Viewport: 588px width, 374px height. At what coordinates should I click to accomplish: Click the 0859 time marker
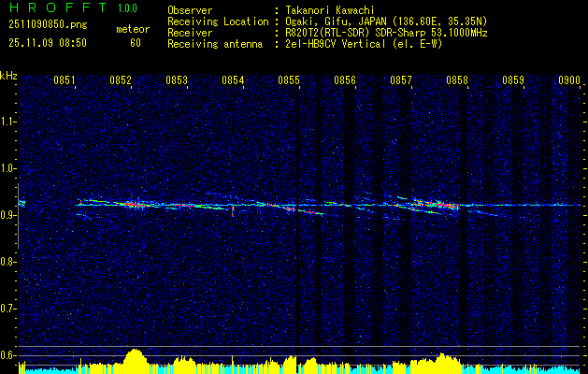513,80
